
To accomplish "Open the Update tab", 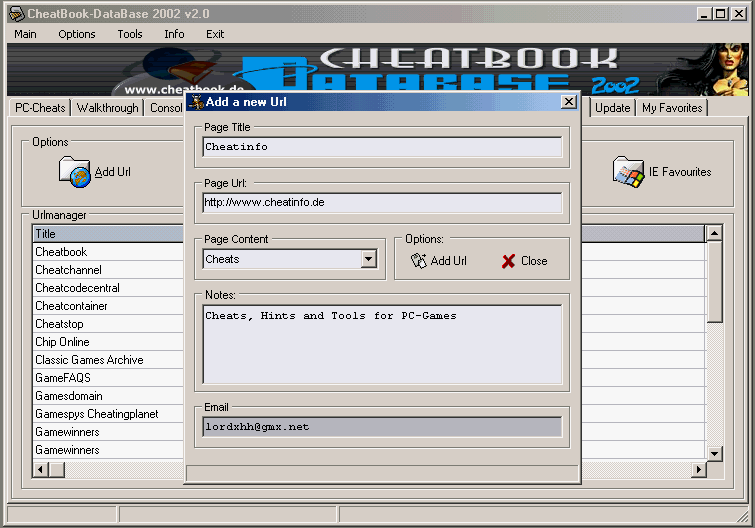I will click(612, 108).
